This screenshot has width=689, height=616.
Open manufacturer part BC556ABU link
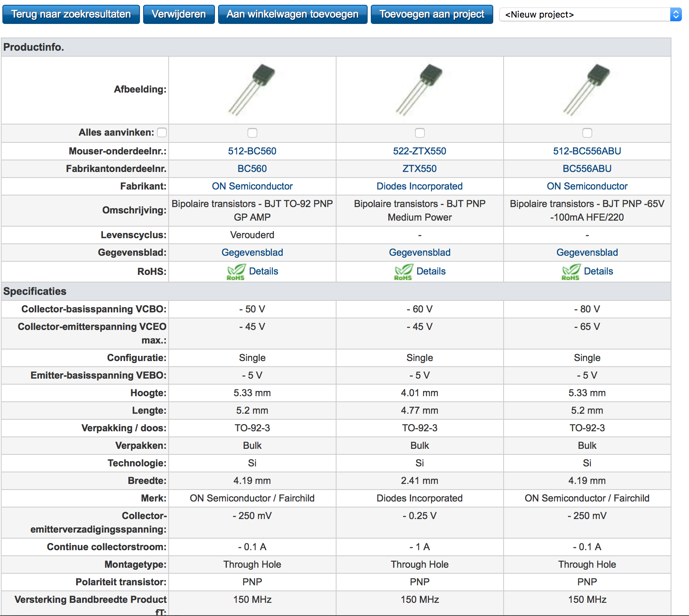(x=587, y=169)
